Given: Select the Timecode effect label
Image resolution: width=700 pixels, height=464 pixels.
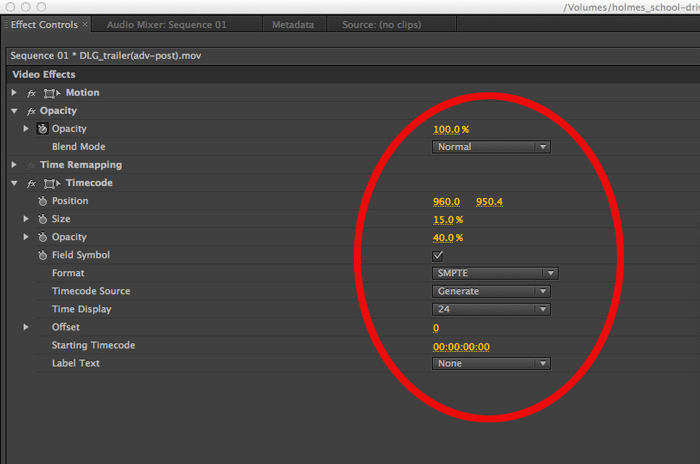Looking at the screenshot, I should (89, 183).
